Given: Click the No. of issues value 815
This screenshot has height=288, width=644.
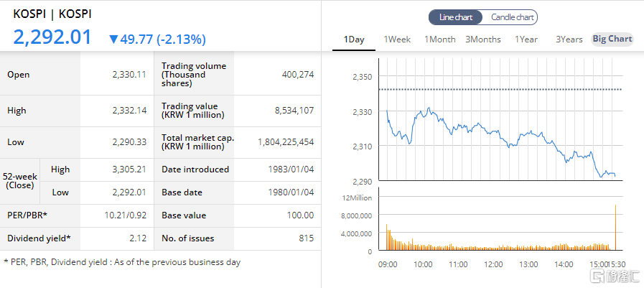Looking at the screenshot, I should coord(307,238).
